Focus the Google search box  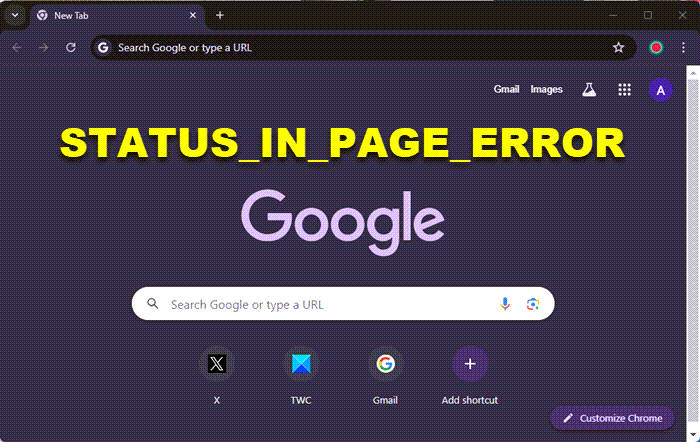click(x=343, y=304)
